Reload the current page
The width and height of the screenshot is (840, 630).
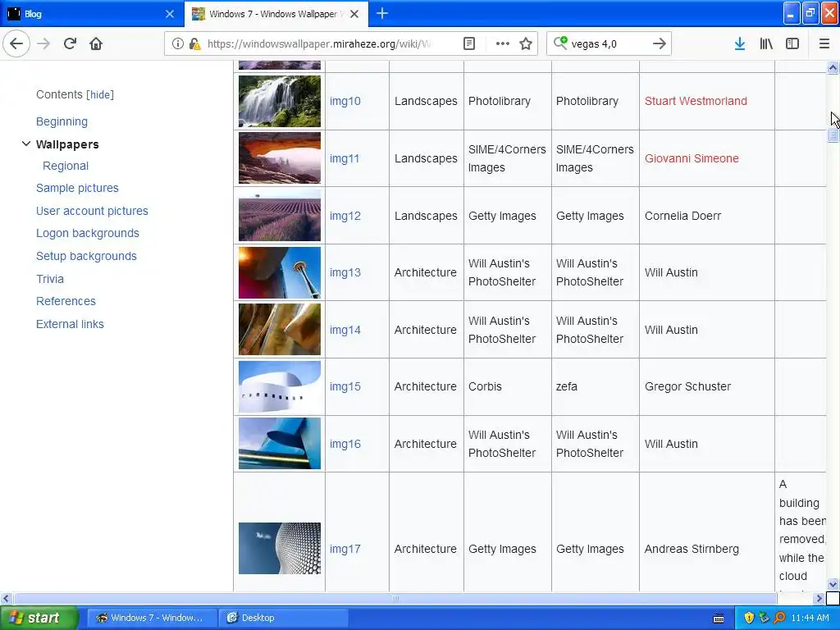(x=70, y=43)
